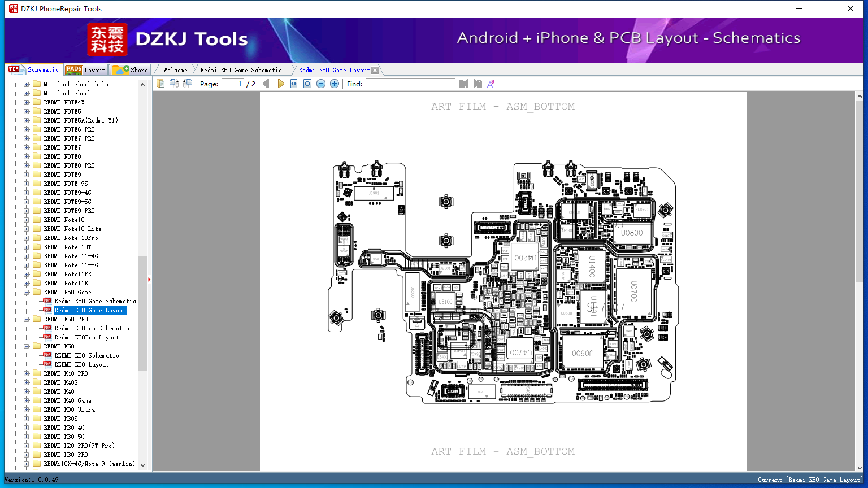Expand the REDMI NOTE4X folder
Viewport: 868px width, 488px height.
click(x=26, y=102)
